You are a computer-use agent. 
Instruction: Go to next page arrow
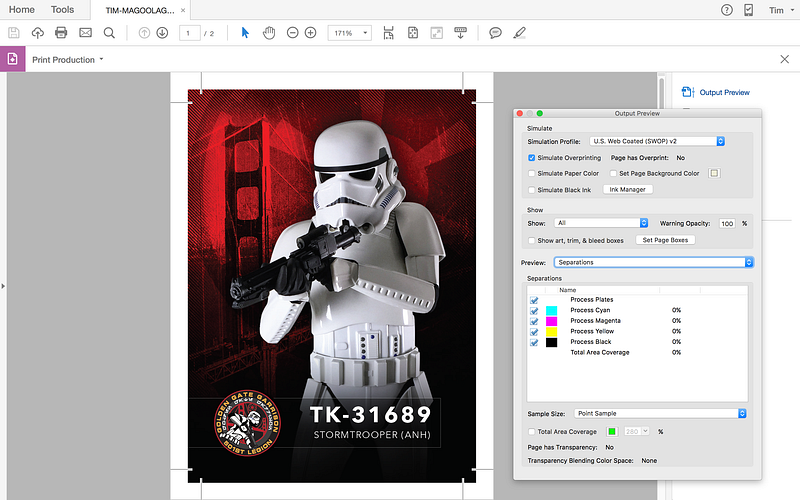(162, 33)
